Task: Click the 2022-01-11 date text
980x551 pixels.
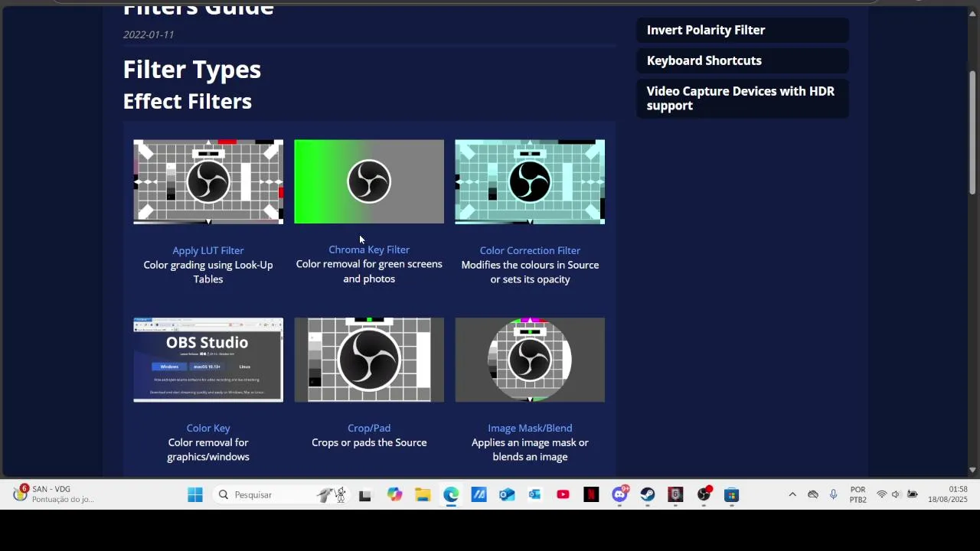Action: coord(149,34)
